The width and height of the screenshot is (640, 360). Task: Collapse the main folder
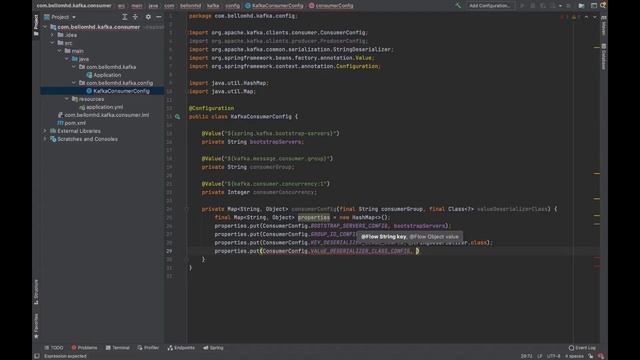pyautogui.click(x=60, y=51)
